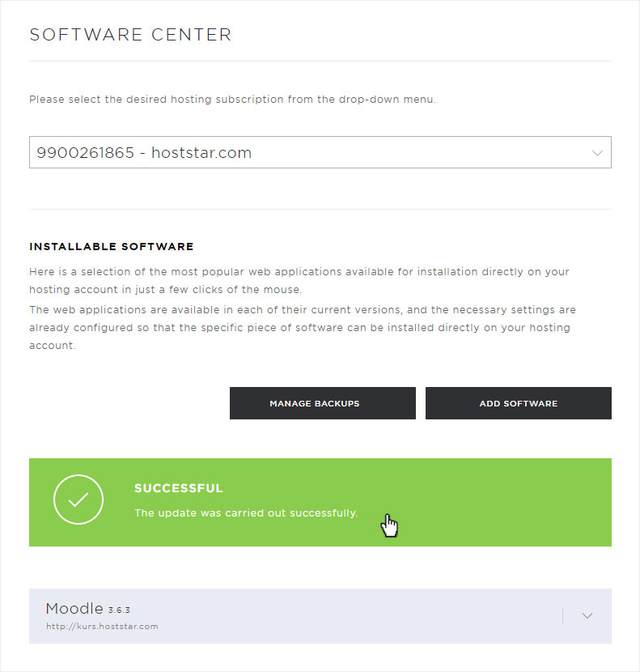The image size is (640, 672).
Task: Click the MANAGE BACKUPS button
Action: (323, 403)
